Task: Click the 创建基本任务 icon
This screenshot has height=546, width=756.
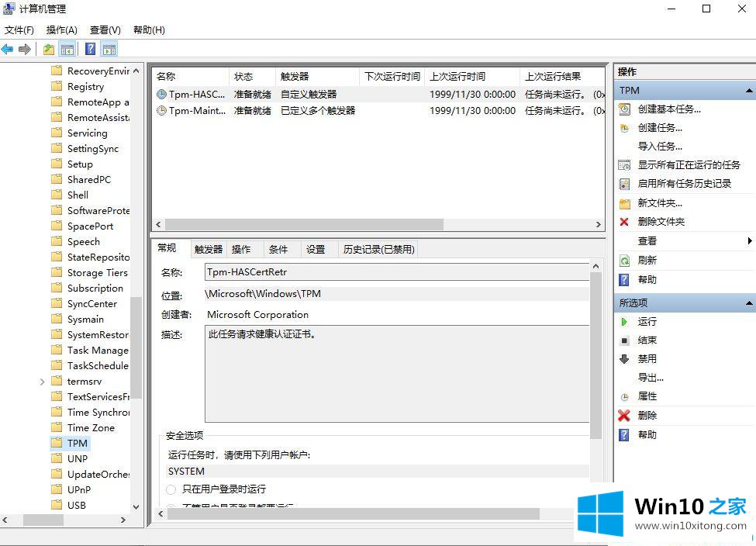Action: pos(624,109)
